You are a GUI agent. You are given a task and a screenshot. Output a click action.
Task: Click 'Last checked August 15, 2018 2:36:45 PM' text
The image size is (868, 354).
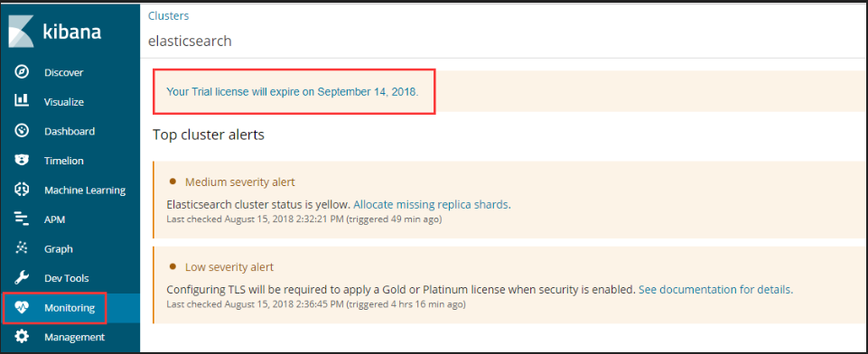256,304
